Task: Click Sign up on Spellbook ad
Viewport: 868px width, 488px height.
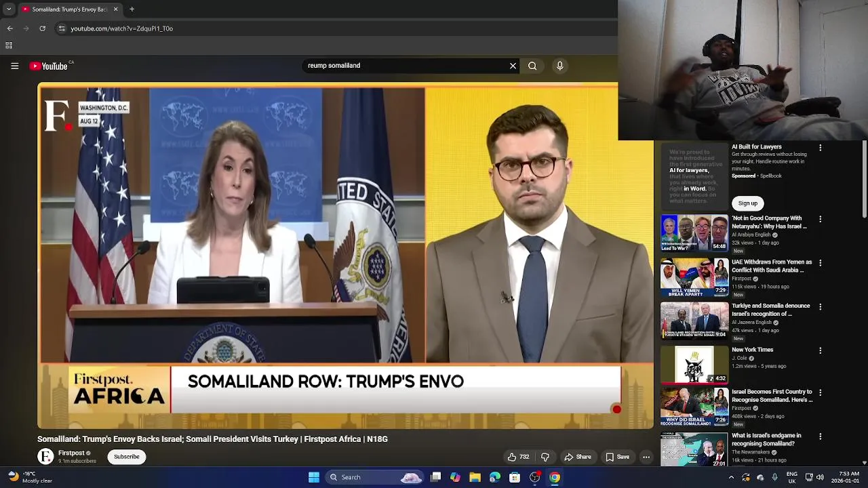Action: click(x=748, y=203)
